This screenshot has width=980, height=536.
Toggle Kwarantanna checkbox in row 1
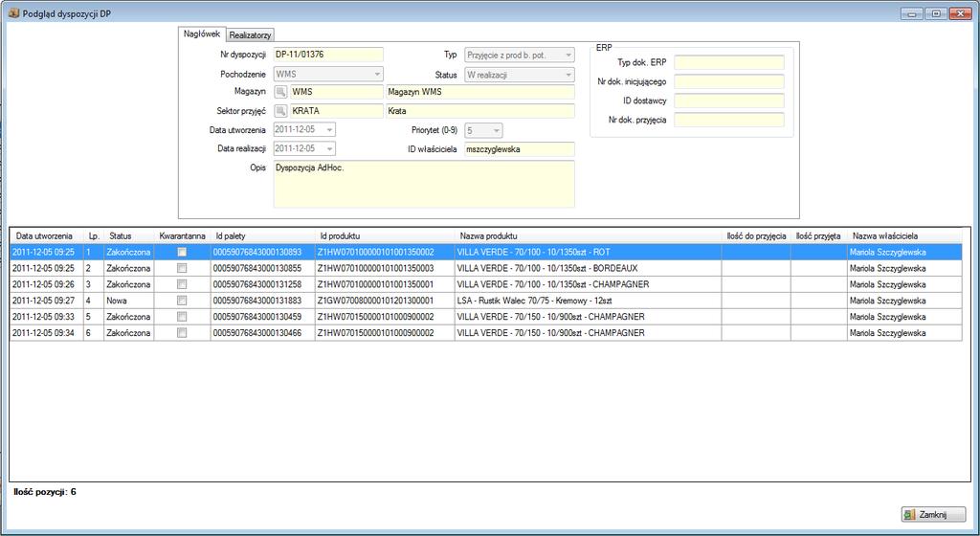click(x=182, y=252)
